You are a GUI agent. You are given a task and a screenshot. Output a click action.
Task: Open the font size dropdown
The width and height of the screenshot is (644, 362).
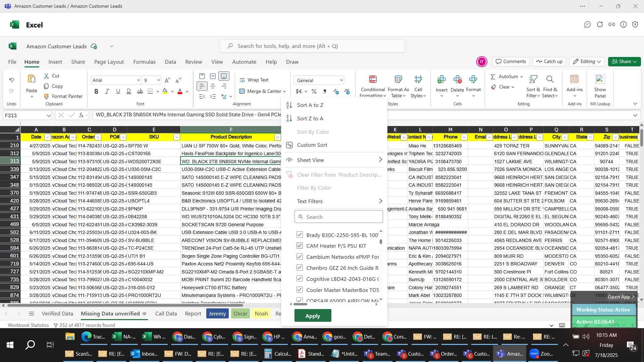pyautogui.click(x=158, y=80)
